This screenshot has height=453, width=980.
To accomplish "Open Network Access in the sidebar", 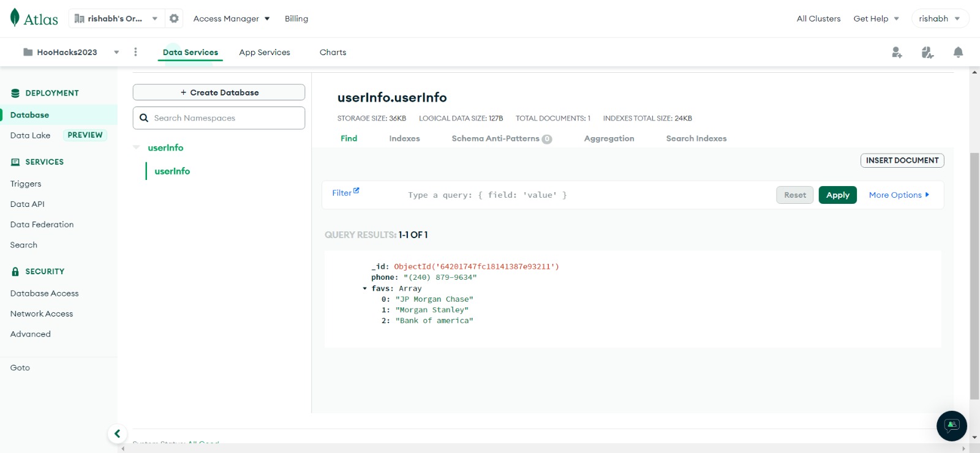I will tap(42, 313).
